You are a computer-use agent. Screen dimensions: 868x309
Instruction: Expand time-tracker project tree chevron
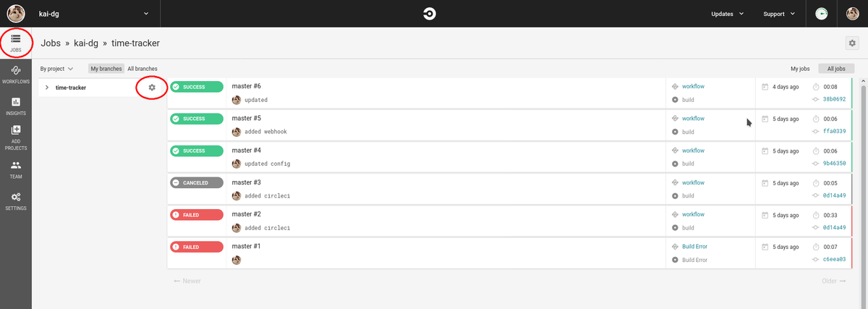point(47,88)
